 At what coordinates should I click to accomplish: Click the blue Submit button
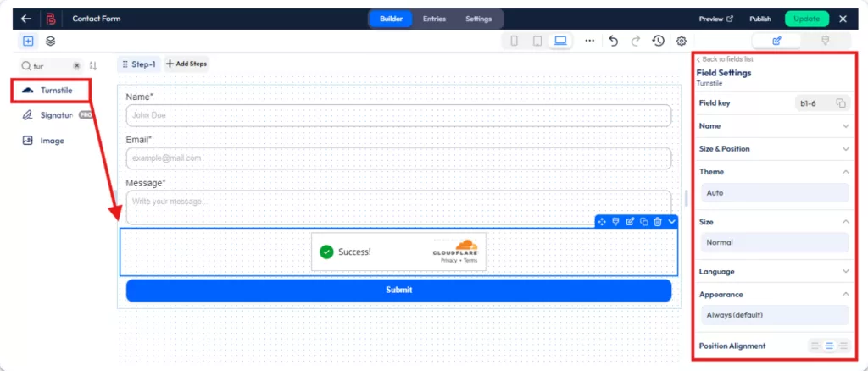coord(398,291)
